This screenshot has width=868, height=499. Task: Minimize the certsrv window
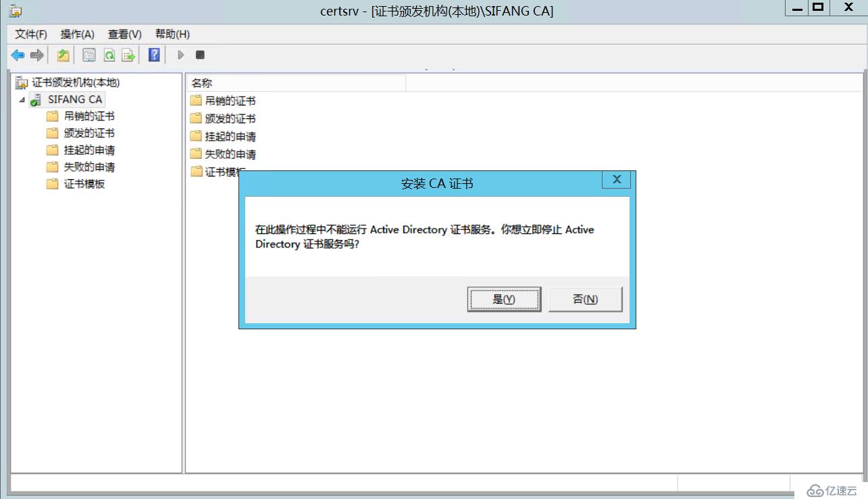point(798,8)
